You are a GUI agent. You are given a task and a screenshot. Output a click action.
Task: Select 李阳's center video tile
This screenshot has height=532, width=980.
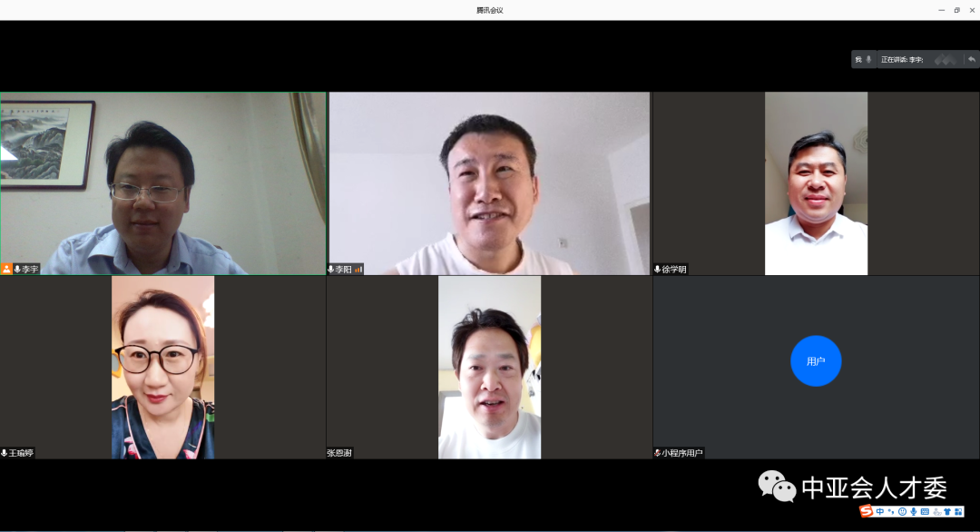[489, 183]
